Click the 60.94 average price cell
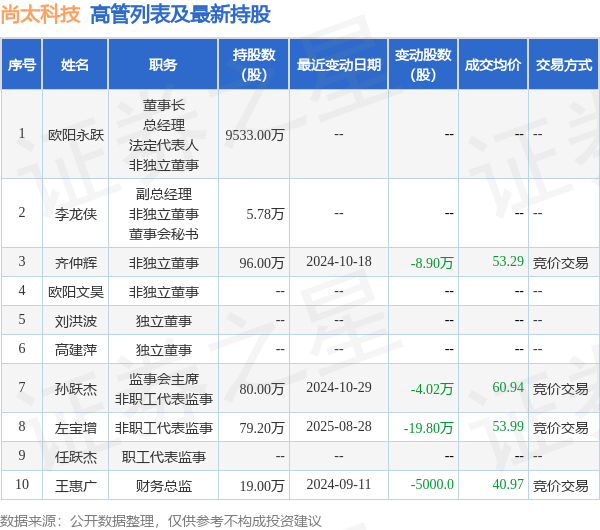600x530 pixels. pos(508,387)
